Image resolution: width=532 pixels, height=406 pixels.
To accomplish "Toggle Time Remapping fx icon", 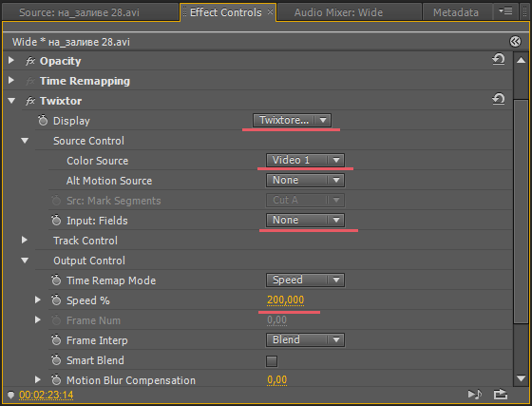I will click(x=30, y=81).
